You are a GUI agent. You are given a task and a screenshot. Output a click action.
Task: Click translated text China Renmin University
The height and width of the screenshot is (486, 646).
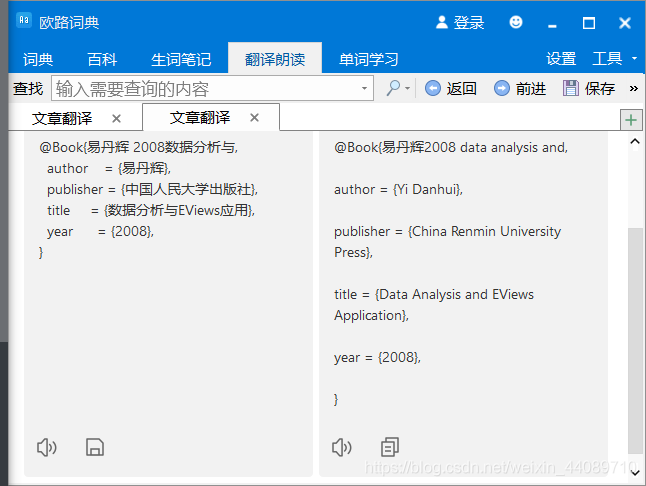pyautogui.click(x=487, y=231)
